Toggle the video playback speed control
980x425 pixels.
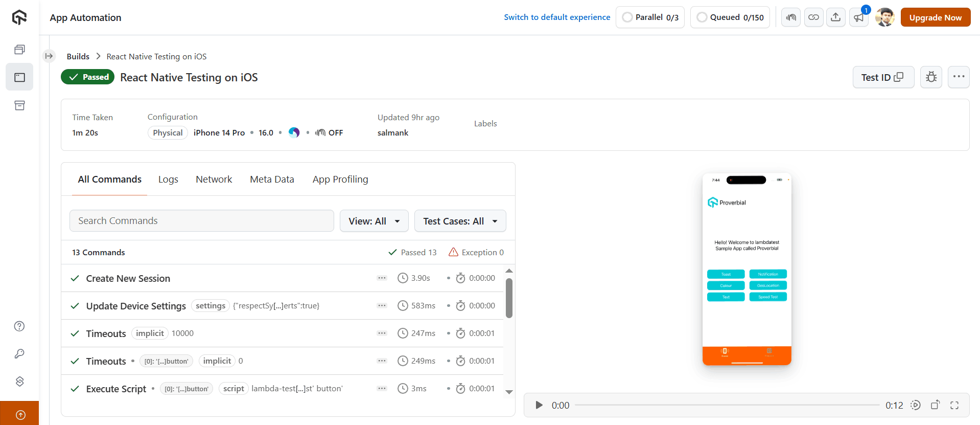pyautogui.click(x=916, y=405)
